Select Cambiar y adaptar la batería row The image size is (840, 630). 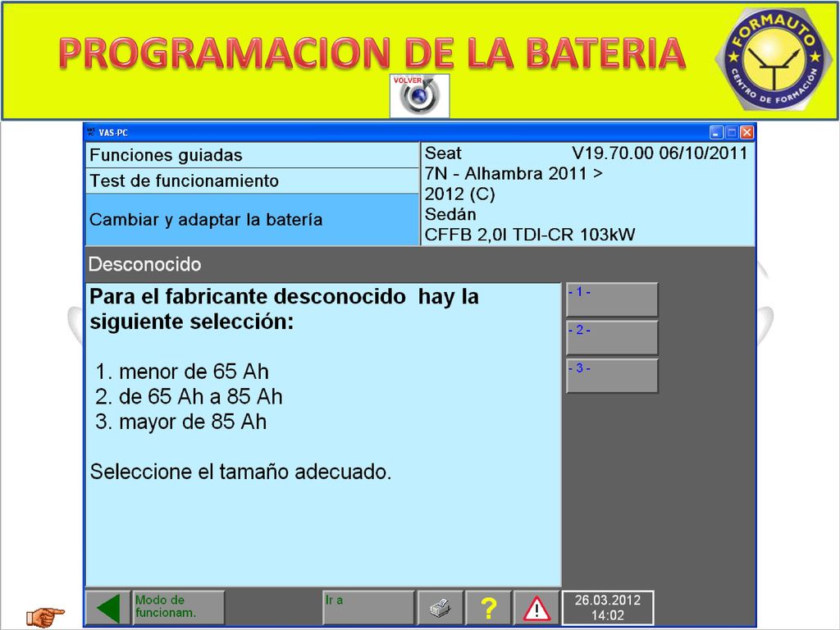point(252,220)
